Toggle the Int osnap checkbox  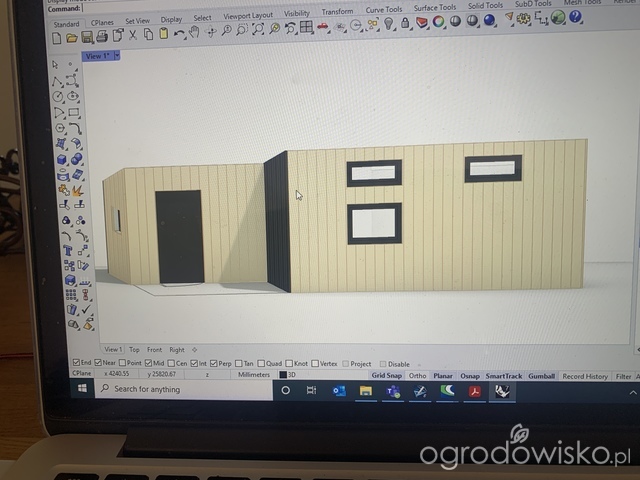(x=194, y=363)
